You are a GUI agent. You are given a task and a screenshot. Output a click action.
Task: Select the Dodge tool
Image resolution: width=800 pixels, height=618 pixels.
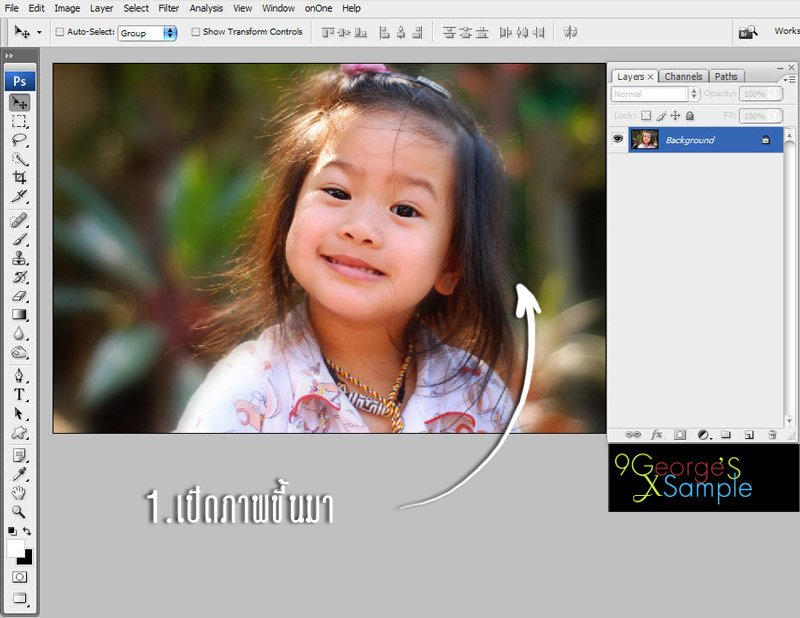pos(19,352)
